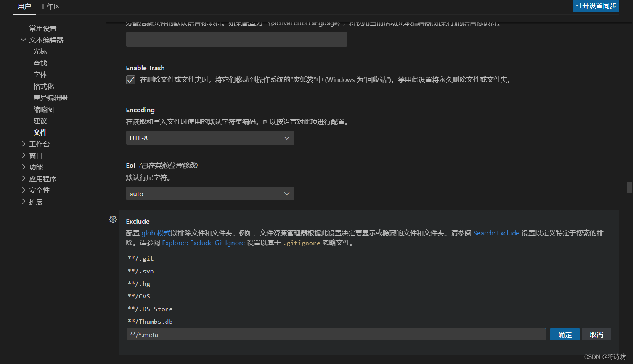
Task: Open the glob 模式 link
Action: (x=156, y=233)
